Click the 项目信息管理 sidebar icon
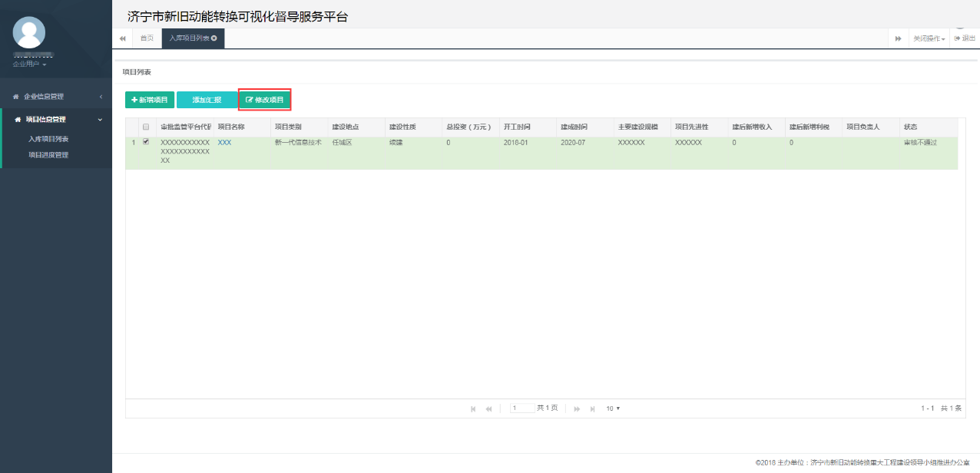980x473 pixels. tap(15, 119)
